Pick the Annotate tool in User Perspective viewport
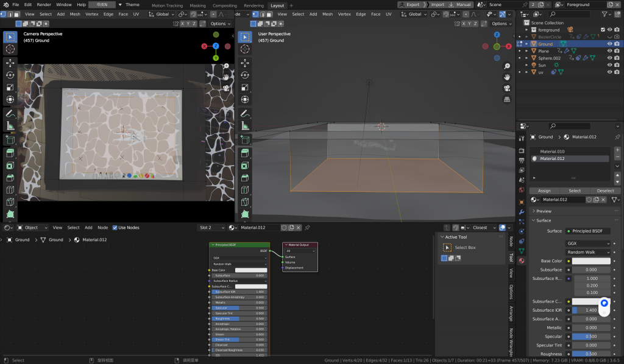Image resolution: width=624 pixels, height=364 pixels. (x=245, y=114)
